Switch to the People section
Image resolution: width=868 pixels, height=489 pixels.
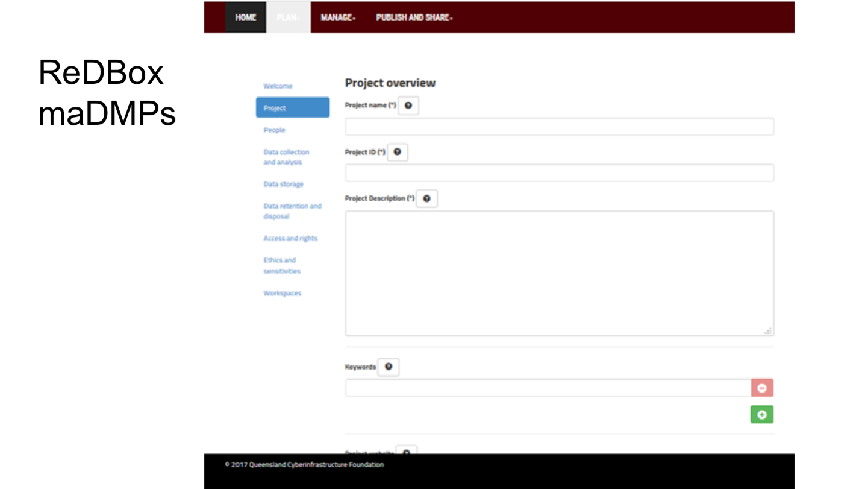click(x=274, y=130)
